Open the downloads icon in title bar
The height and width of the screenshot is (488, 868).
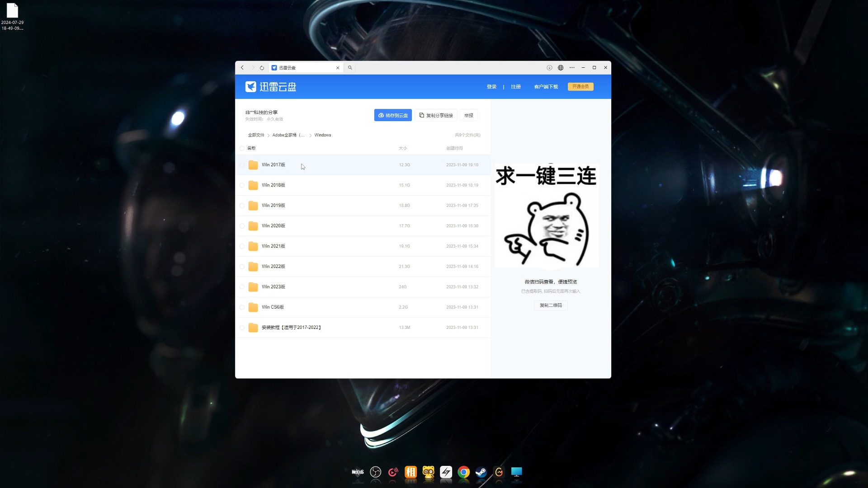[x=549, y=68]
